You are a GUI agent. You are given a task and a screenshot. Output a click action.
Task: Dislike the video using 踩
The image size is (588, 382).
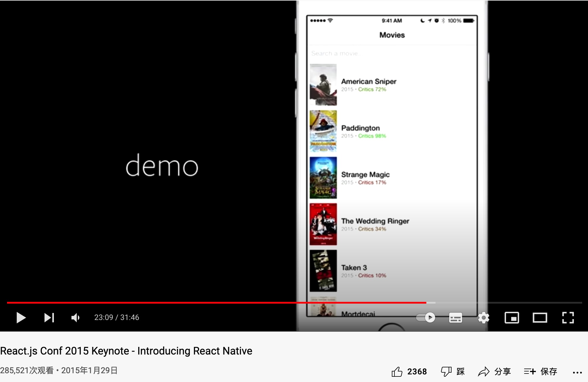tap(453, 371)
